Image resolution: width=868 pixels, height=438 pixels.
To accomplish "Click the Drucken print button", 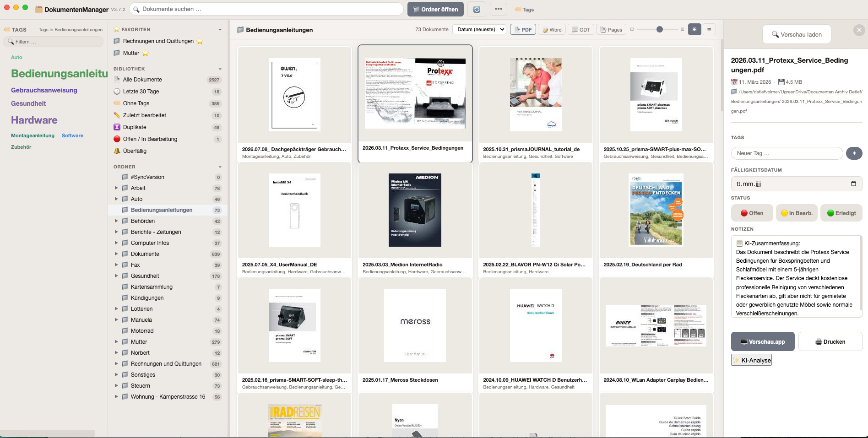I will click(x=830, y=342).
